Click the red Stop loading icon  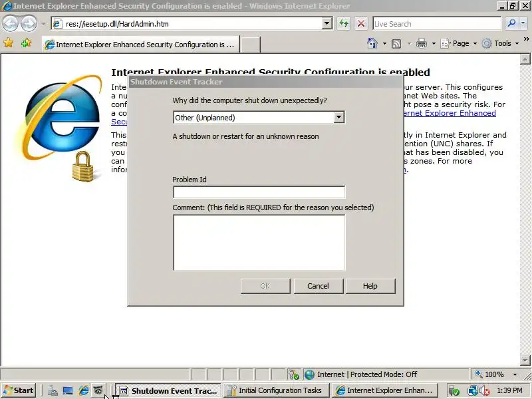point(361,24)
